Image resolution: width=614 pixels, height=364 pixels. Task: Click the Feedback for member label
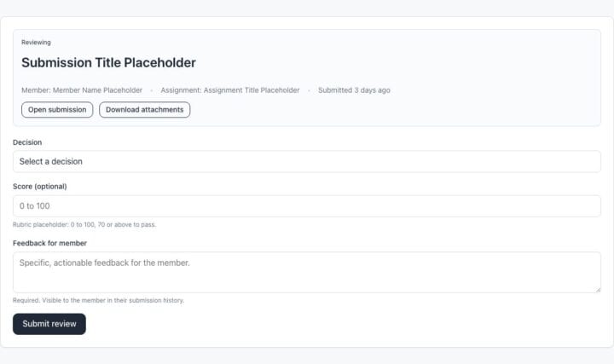(49, 243)
